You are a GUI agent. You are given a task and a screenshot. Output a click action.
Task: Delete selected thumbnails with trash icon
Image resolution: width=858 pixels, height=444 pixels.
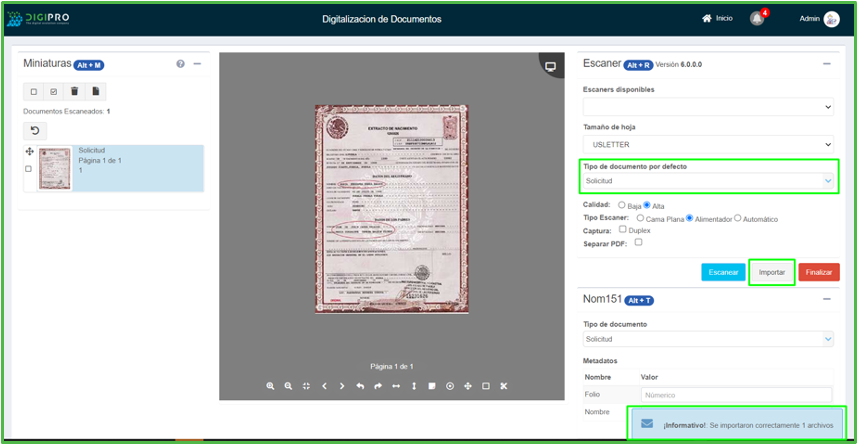[x=74, y=91]
